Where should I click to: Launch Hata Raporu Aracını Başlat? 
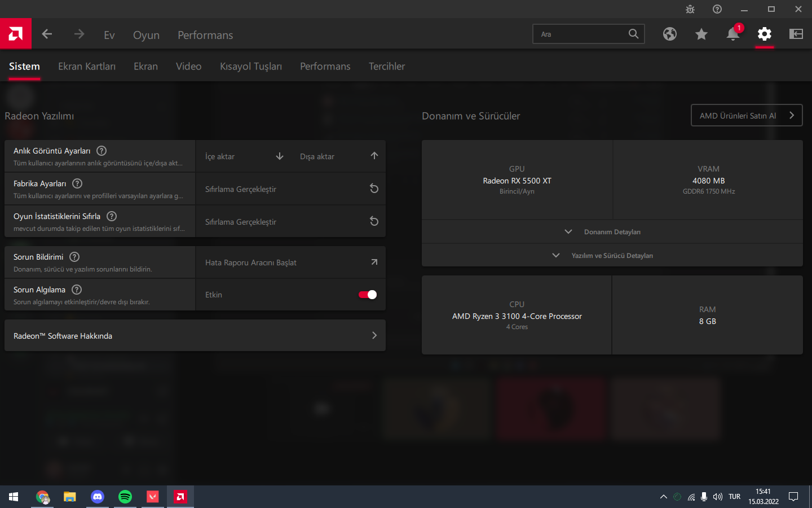coord(291,262)
